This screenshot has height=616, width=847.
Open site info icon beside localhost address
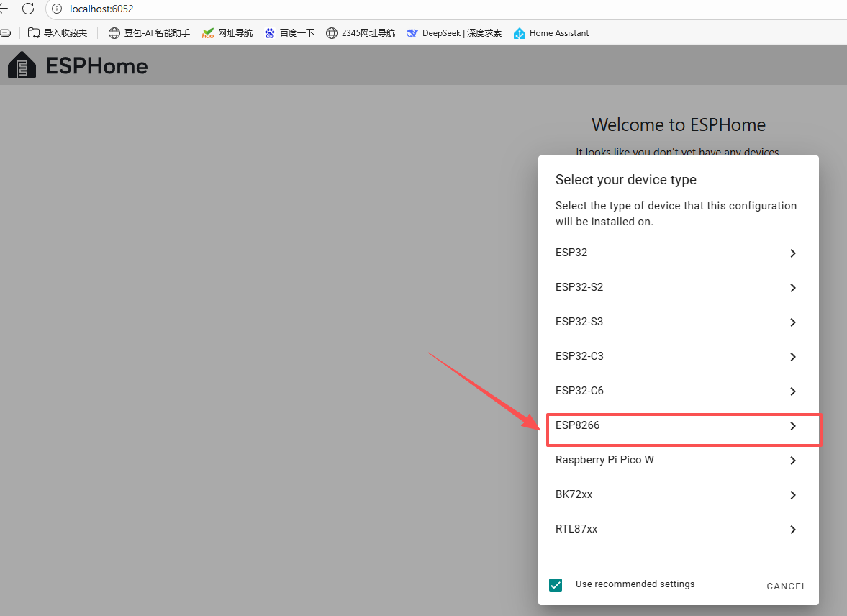tap(57, 9)
